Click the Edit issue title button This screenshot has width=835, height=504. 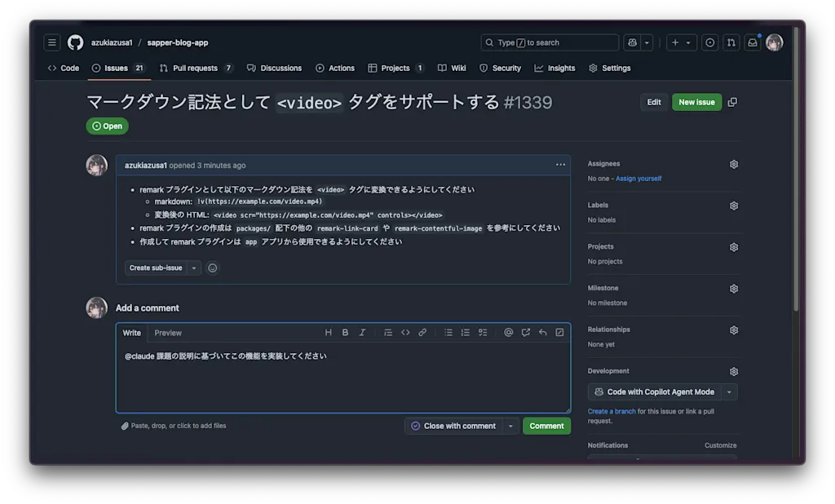[x=653, y=102]
